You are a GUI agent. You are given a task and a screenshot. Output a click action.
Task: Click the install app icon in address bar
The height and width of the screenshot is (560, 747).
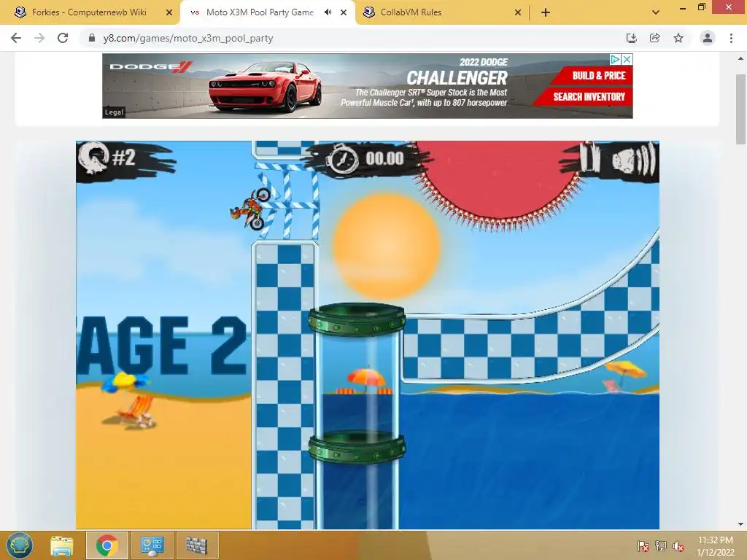[631, 38]
